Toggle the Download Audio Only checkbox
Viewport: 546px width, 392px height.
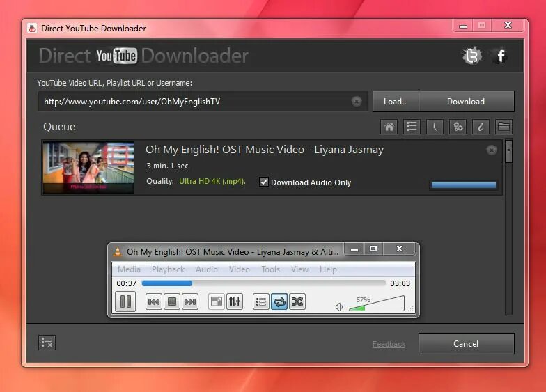(x=264, y=182)
